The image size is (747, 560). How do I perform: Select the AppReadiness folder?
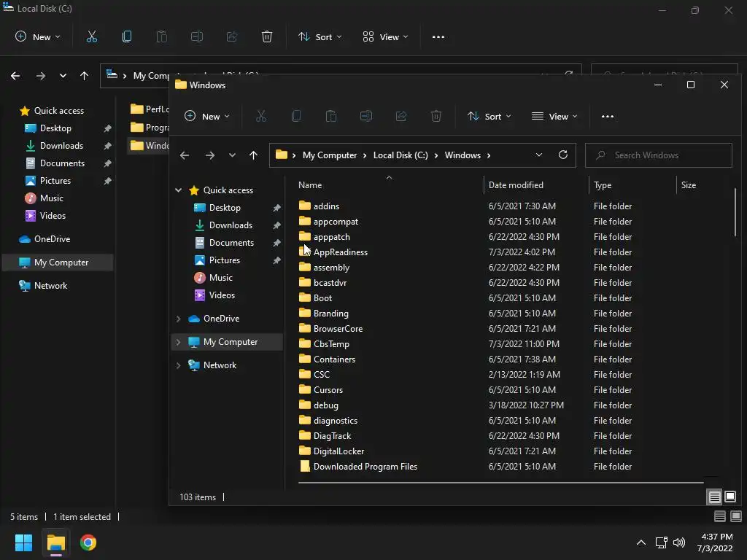point(340,252)
